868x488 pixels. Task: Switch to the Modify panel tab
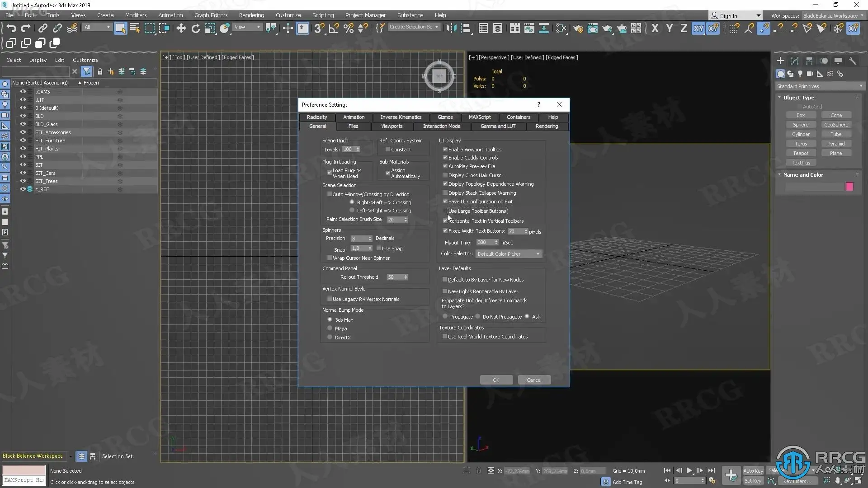794,61
